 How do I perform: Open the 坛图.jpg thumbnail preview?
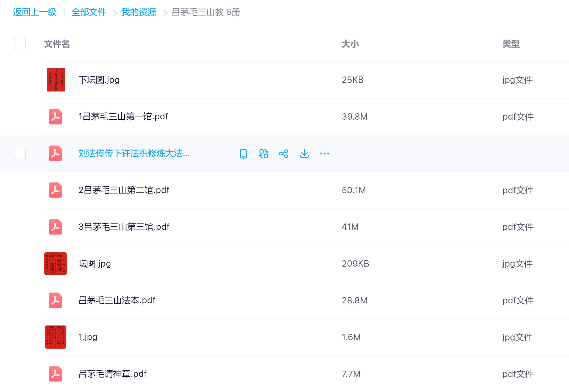(55, 264)
